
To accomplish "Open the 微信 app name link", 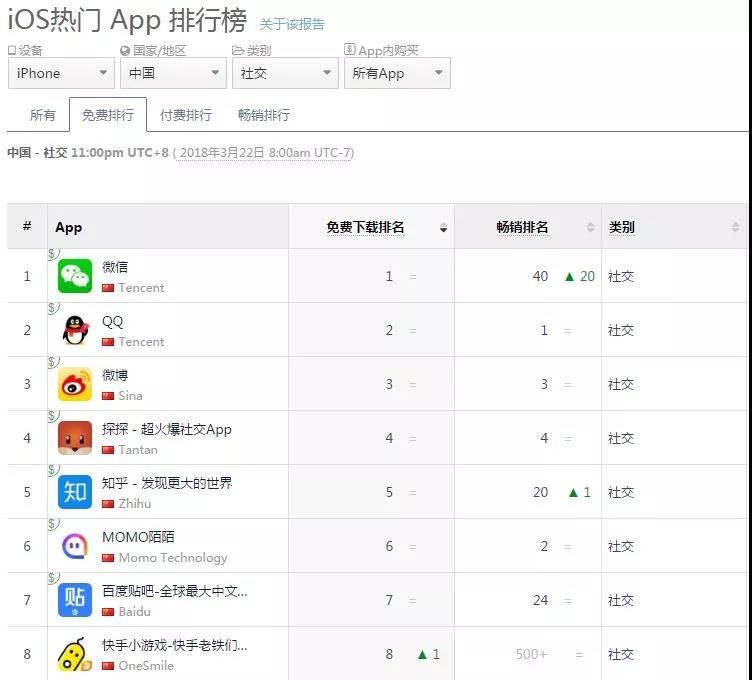I will 115,267.
